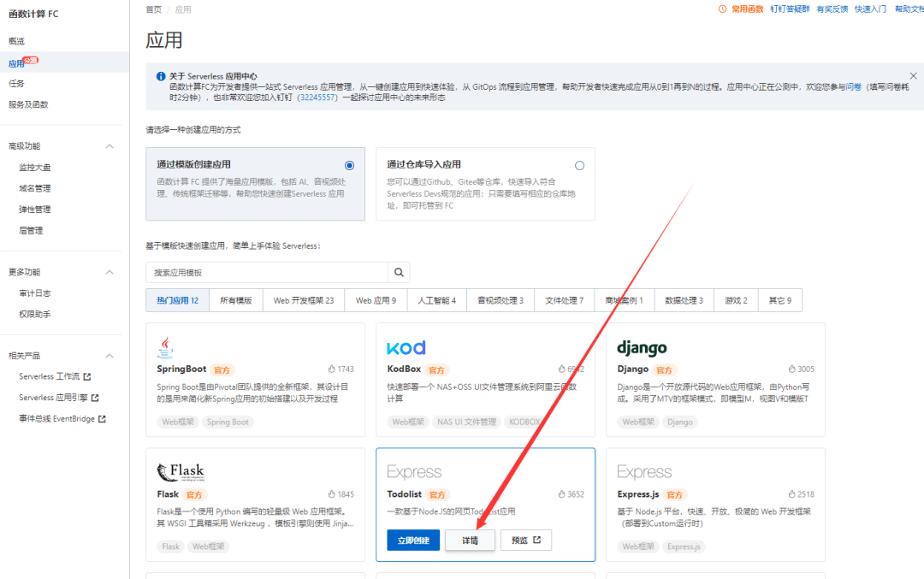This screenshot has height=579, width=924.
Task: Click the fire icon beside 1743
Action: coord(332,369)
